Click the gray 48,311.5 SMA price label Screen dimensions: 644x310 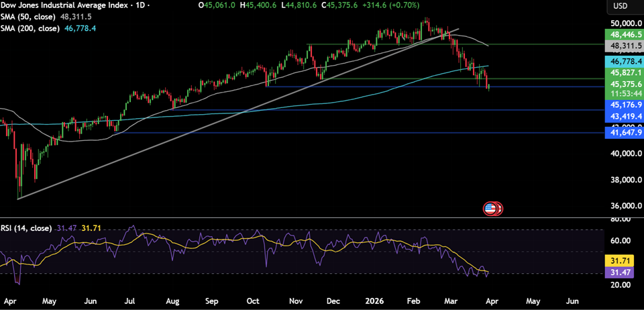(624, 47)
